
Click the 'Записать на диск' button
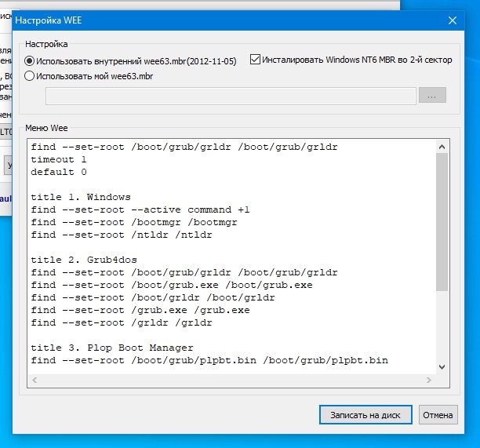click(365, 415)
